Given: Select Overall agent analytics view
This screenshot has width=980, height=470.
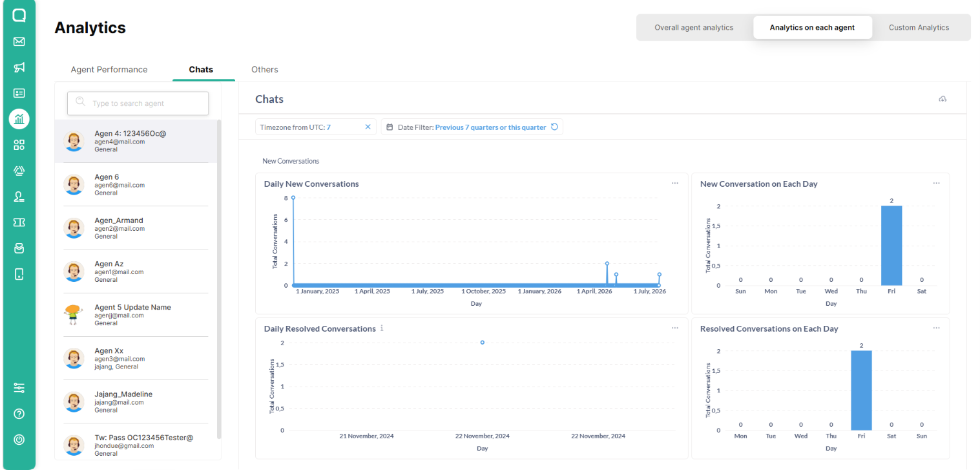Looking at the screenshot, I should (694, 28).
